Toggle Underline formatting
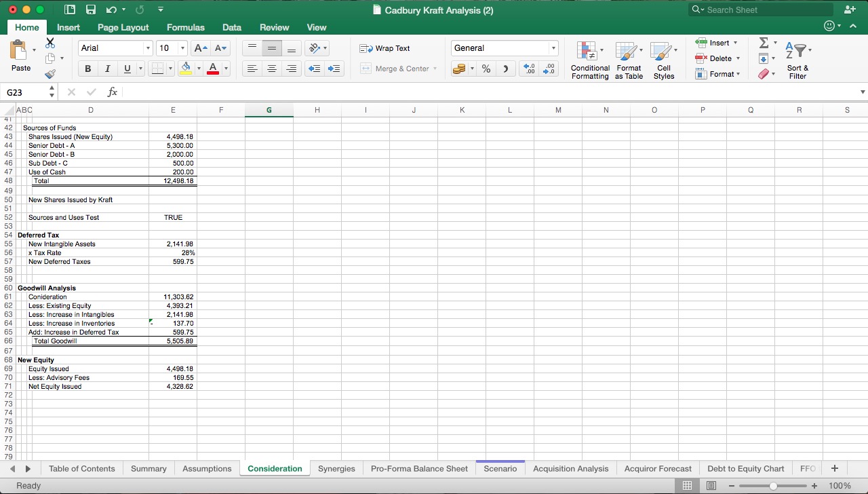The image size is (868, 494). 127,69
